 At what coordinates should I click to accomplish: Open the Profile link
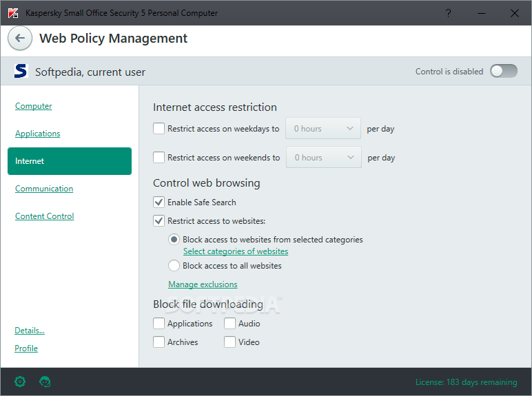point(26,348)
